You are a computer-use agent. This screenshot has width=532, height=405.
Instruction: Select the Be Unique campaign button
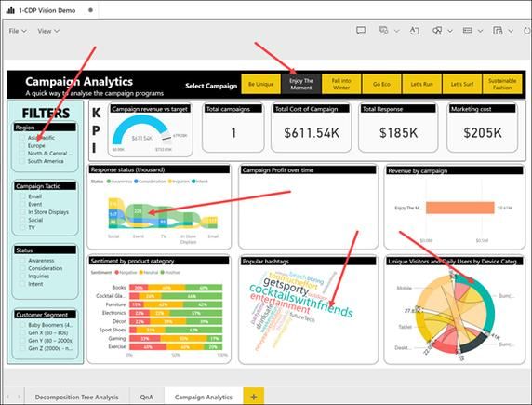point(261,84)
